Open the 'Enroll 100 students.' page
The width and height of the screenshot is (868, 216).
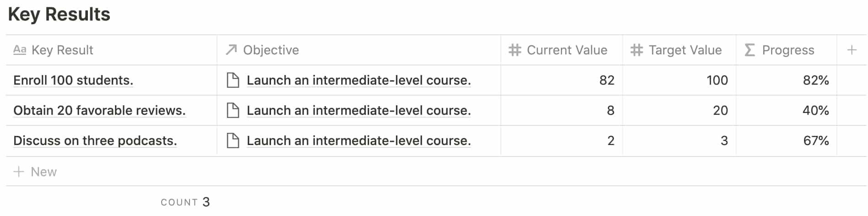(x=73, y=80)
